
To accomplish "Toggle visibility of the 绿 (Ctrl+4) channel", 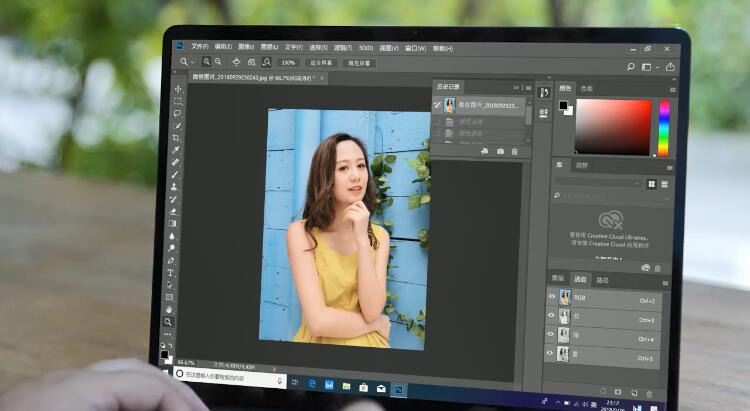I will (x=551, y=334).
